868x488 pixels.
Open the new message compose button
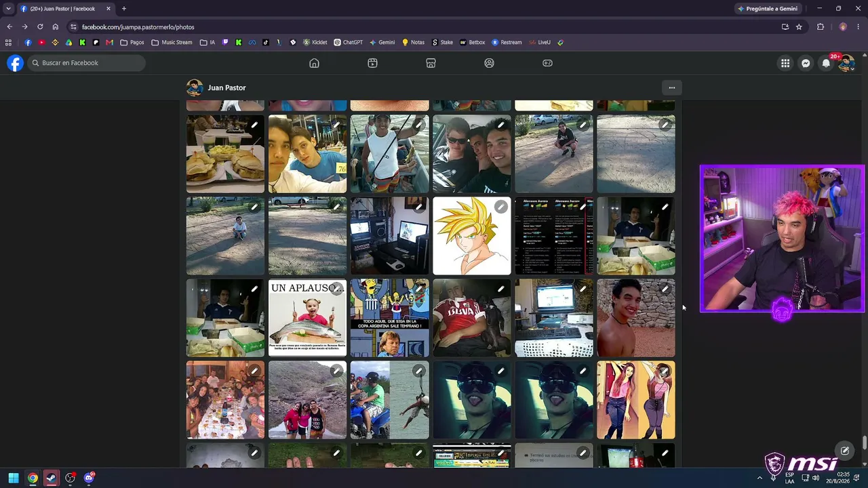click(845, 451)
